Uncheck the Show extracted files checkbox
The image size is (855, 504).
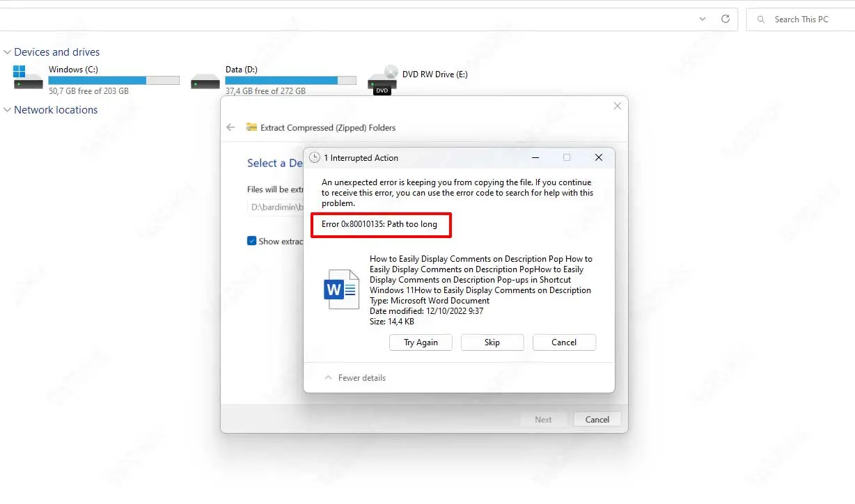coord(252,241)
